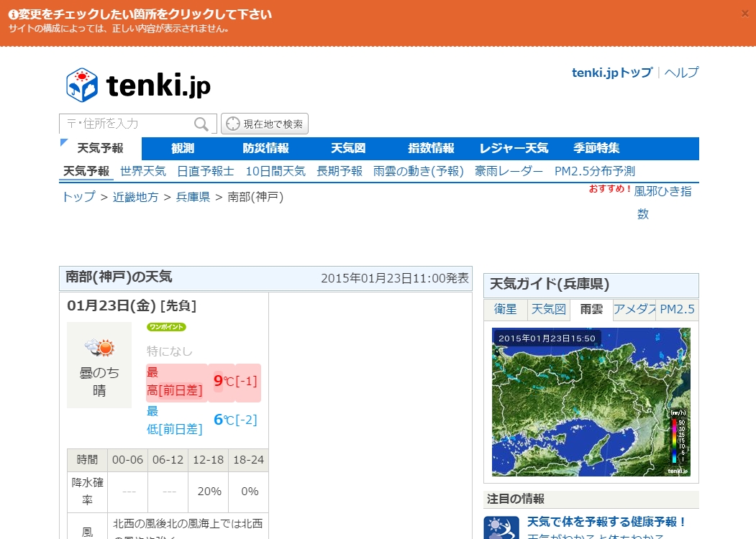
Task: Switch weather guide to PM2.5 tab
Action: (677, 309)
